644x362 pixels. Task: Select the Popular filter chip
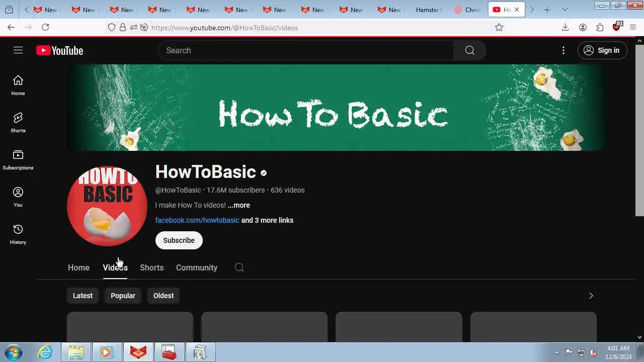pos(123,296)
